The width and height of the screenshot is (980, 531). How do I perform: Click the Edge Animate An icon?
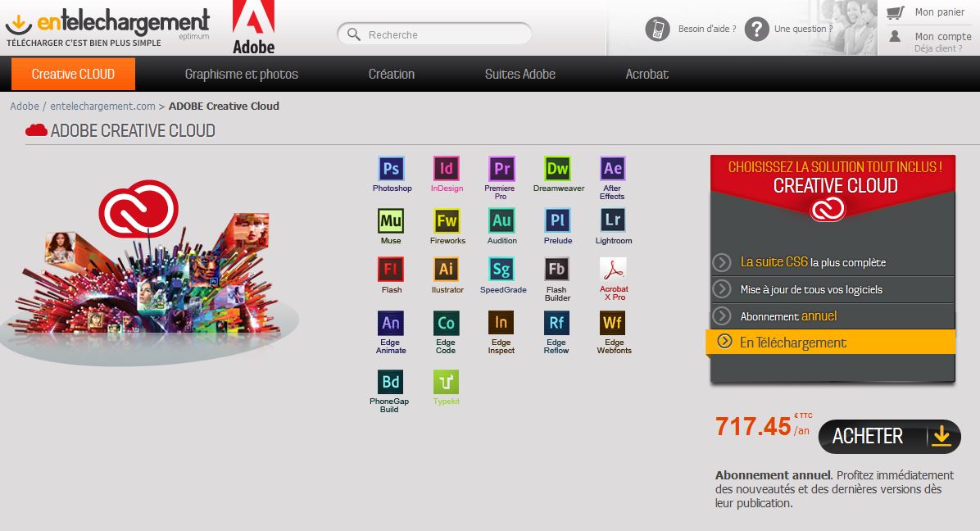(x=391, y=323)
